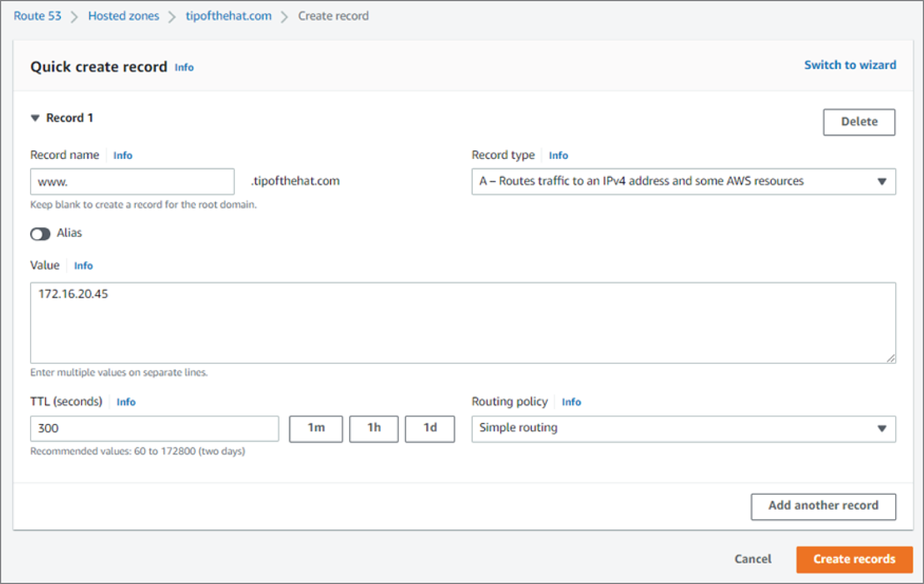This screenshot has width=924, height=584.
Task: Open Info link beside Value
Action: click(x=83, y=266)
